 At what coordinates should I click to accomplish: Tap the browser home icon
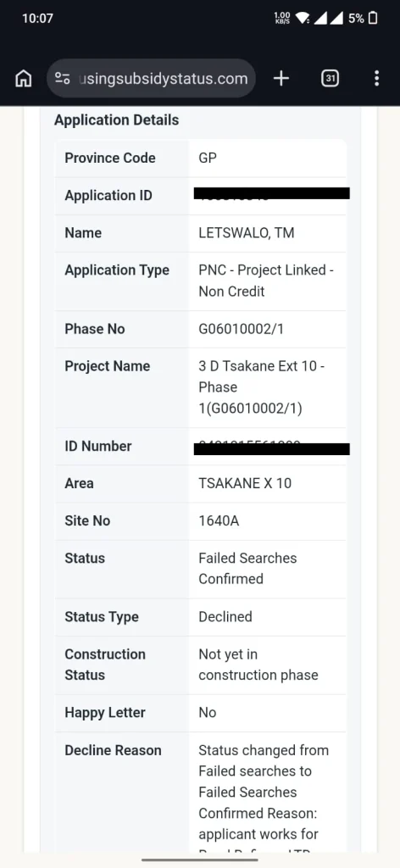(x=23, y=79)
